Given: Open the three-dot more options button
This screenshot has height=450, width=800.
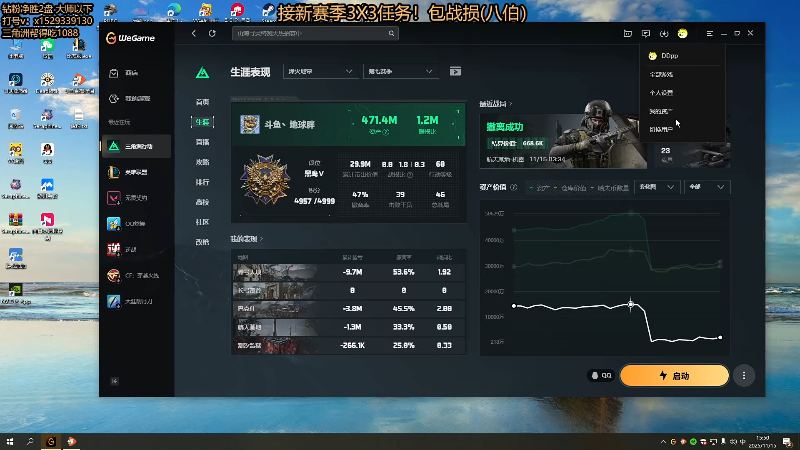Looking at the screenshot, I should (x=744, y=376).
